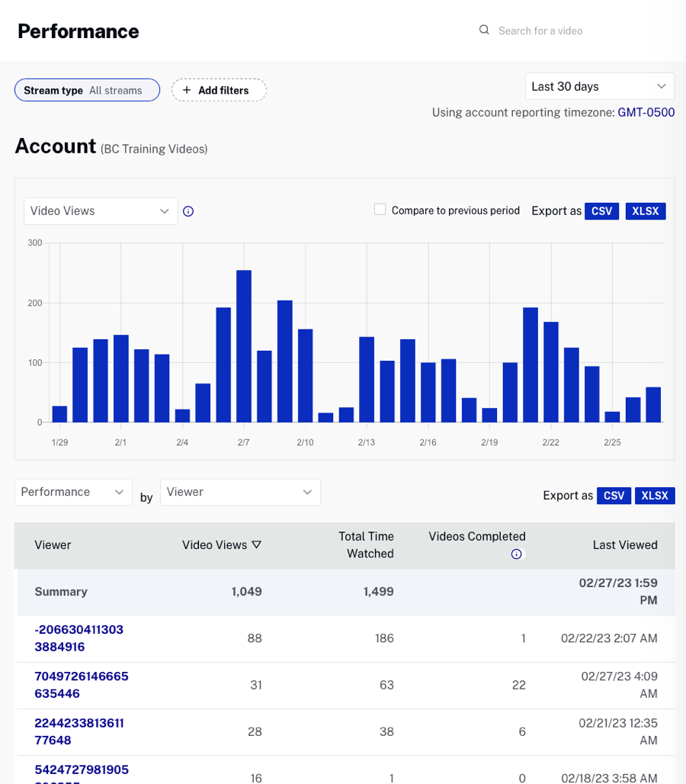Open the Performance report type dropdown
Screen dimensions: 686x784
coord(73,492)
